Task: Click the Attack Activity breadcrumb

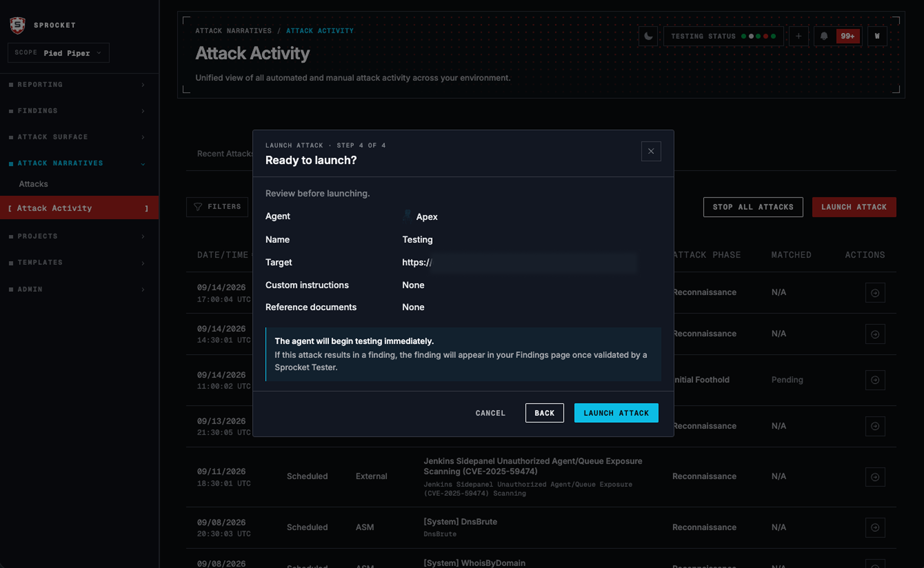Action: click(320, 31)
